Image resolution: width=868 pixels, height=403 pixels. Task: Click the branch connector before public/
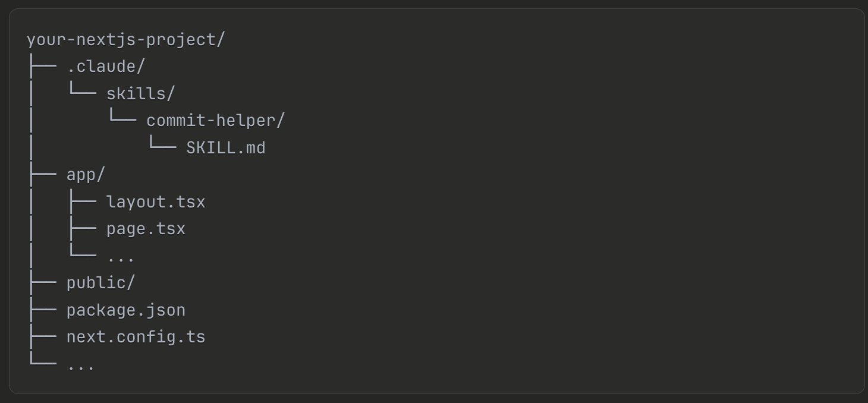coord(43,283)
